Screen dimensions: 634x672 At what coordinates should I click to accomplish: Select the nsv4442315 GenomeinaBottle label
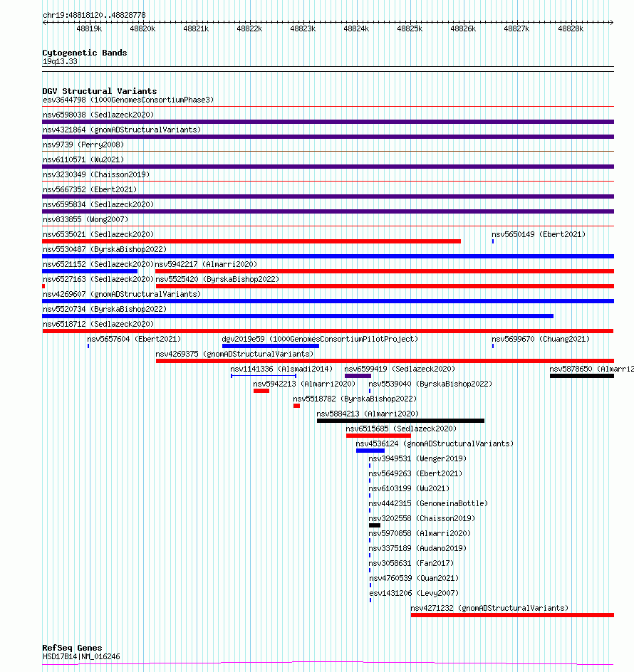click(428, 503)
